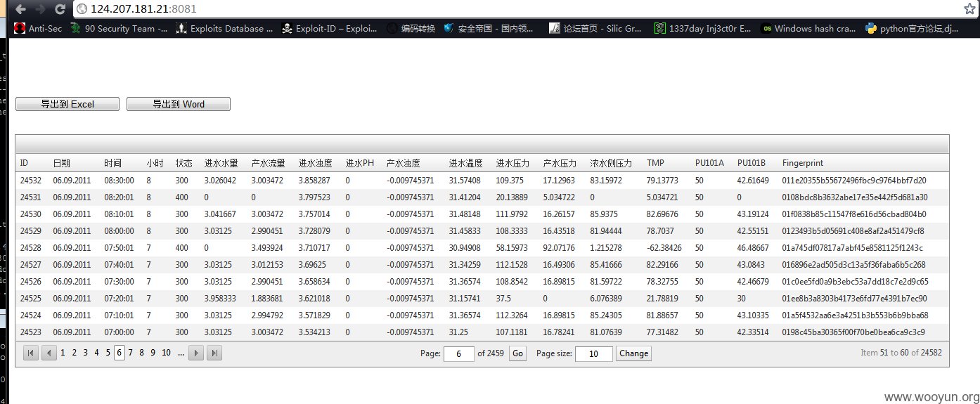The height and width of the screenshot is (404, 980).
Task: Bookmark this page with star icon
Action: tap(969, 8)
